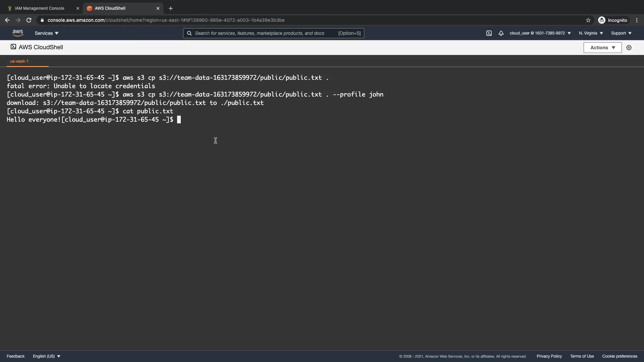Bookmark this page with star icon
The height and width of the screenshot is (362, 644).
point(588,20)
